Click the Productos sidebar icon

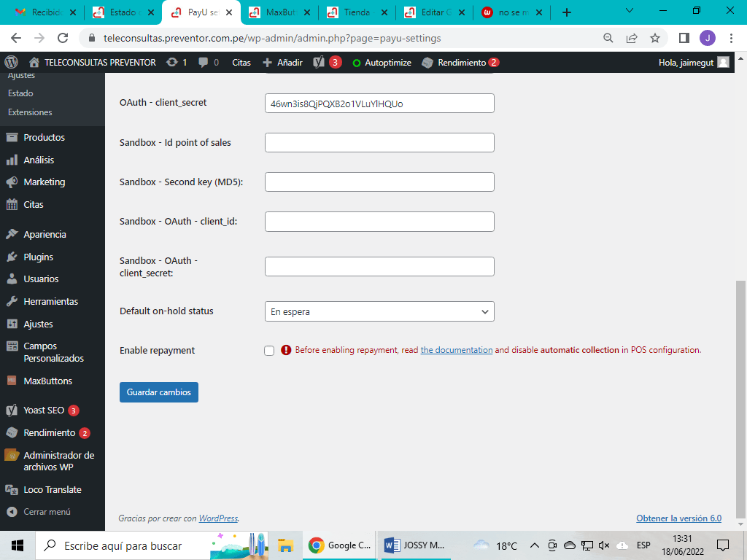tap(12, 138)
